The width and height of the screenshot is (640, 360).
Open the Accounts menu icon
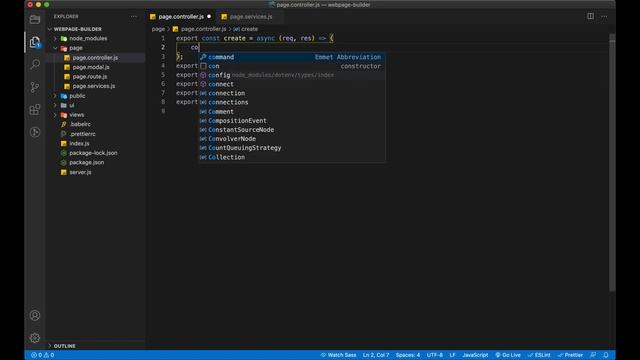35,315
